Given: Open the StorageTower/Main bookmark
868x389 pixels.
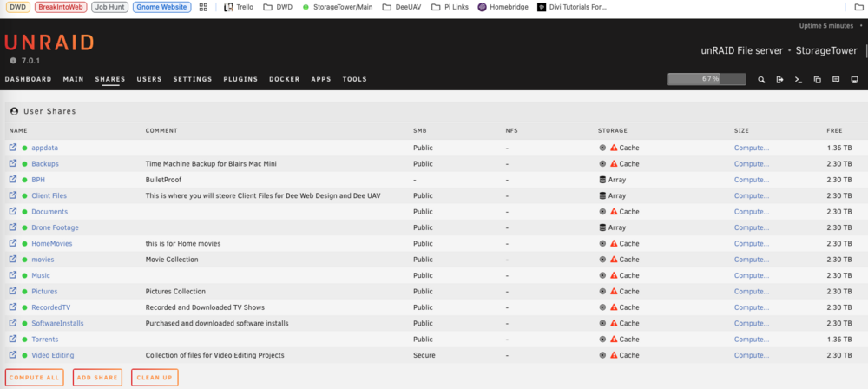Looking at the screenshot, I should coord(338,7).
